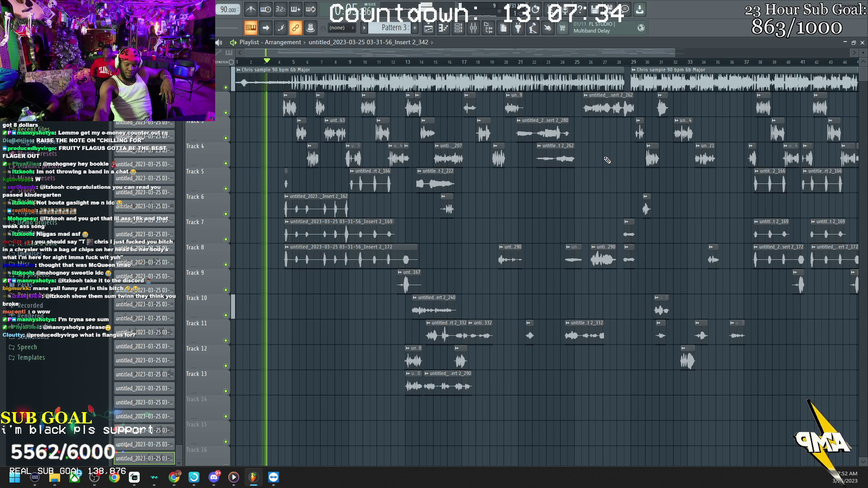
Task: Mute Track 11 using its green light
Action: pyautogui.click(x=226, y=341)
